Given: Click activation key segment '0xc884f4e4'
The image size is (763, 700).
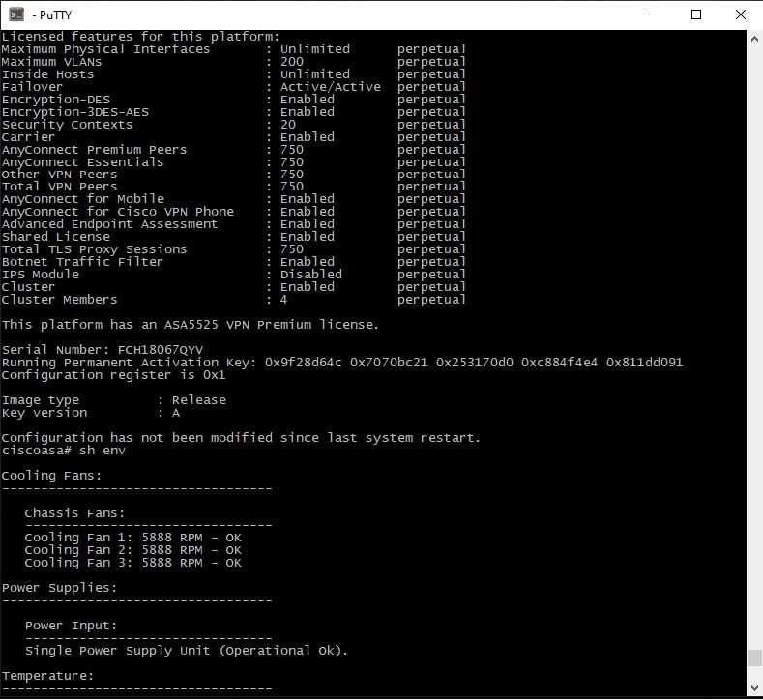Looking at the screenshot, I should click(559, 363).
